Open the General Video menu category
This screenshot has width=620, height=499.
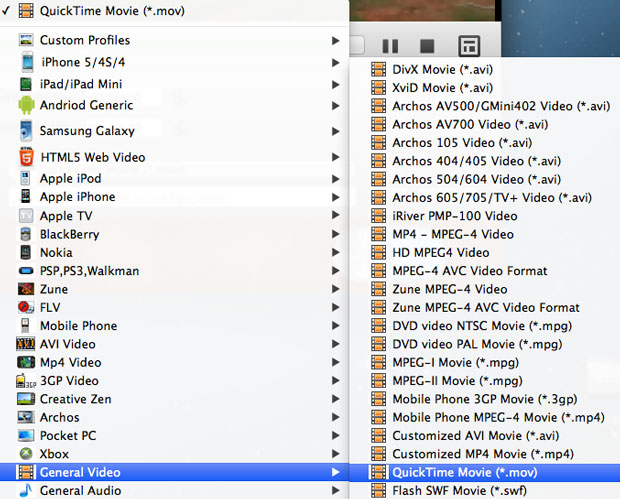coord(174,472)
